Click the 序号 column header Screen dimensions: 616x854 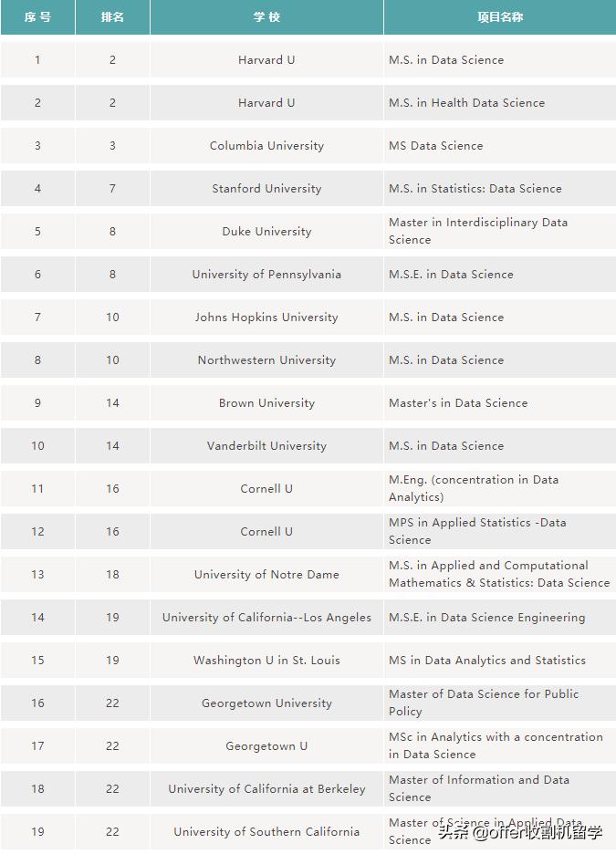point(37,17)
